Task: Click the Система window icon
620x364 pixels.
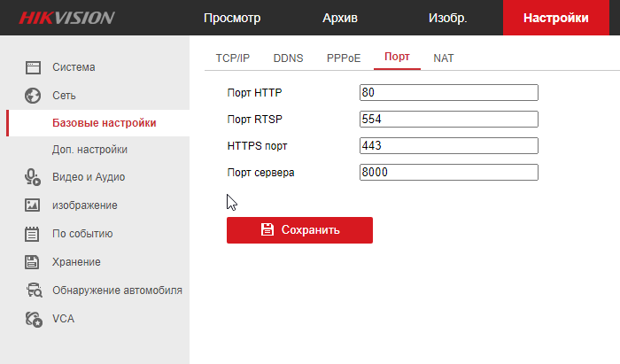Action: pos(33,67)
